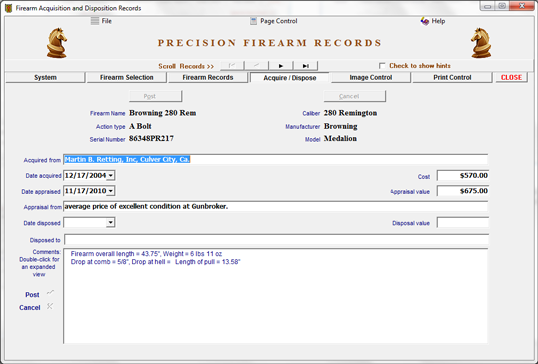Click the caliber value 280 Remington

(x=350, y=113)
